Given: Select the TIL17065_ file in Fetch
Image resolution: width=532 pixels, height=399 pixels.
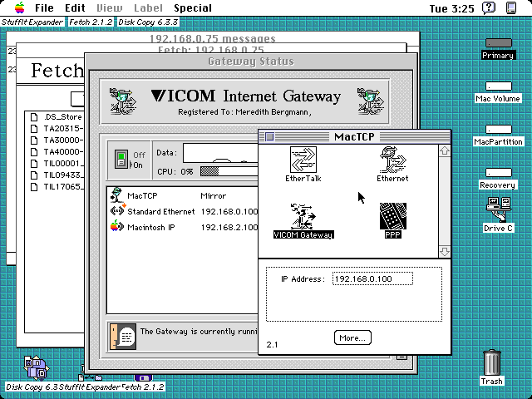Looking at the screenshot, I should 56,186.
